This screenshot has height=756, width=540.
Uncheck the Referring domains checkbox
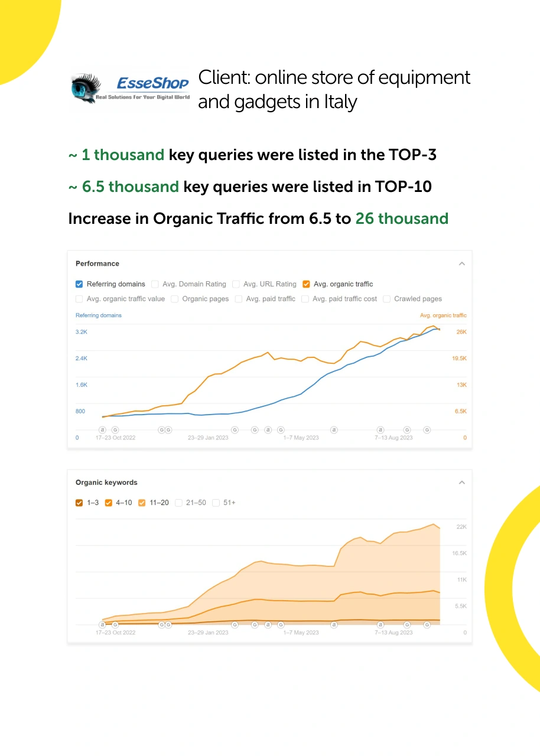click(x=79, y=284)
